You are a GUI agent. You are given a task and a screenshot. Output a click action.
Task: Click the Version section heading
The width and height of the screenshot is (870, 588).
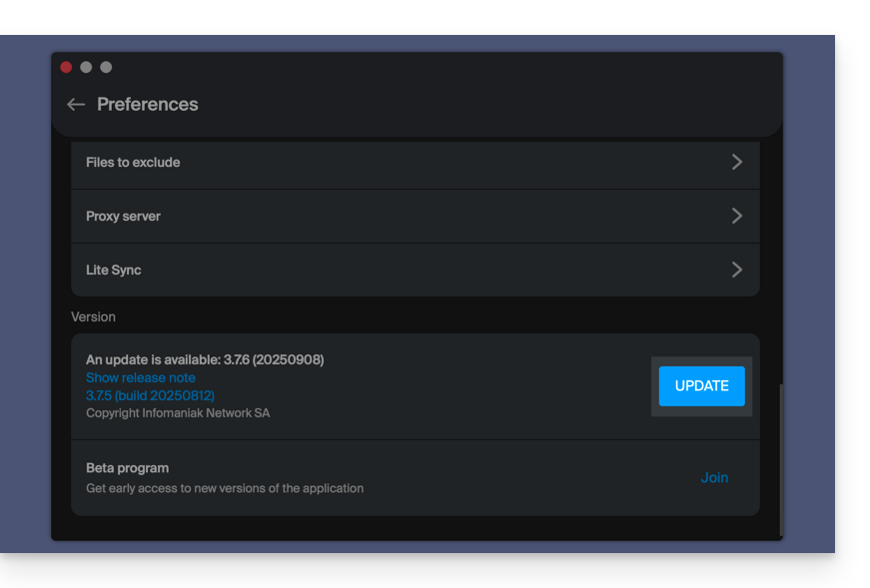click(x=93, y=316)
